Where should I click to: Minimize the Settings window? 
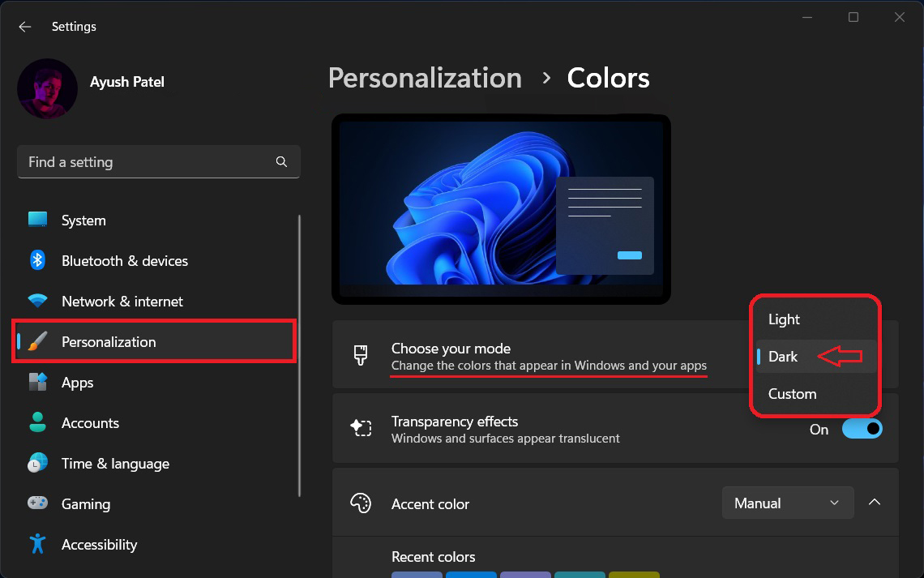click(807, 17)
